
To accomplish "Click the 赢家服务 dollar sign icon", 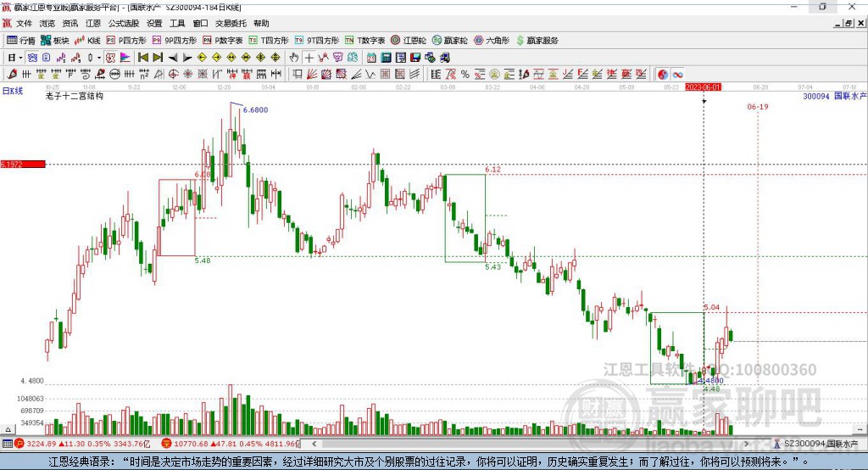I will [x=519, y=40].
